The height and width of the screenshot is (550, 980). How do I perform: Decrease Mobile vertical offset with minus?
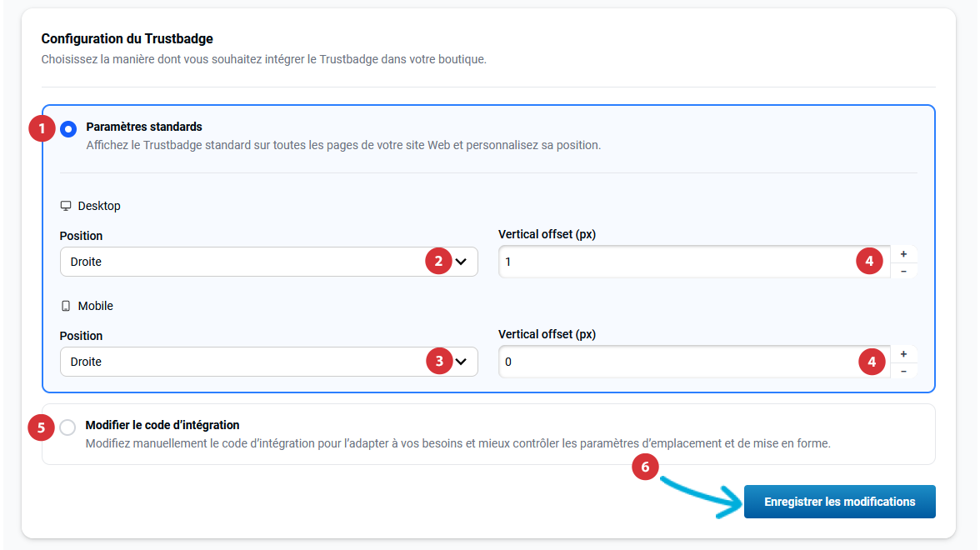point(903,371)
